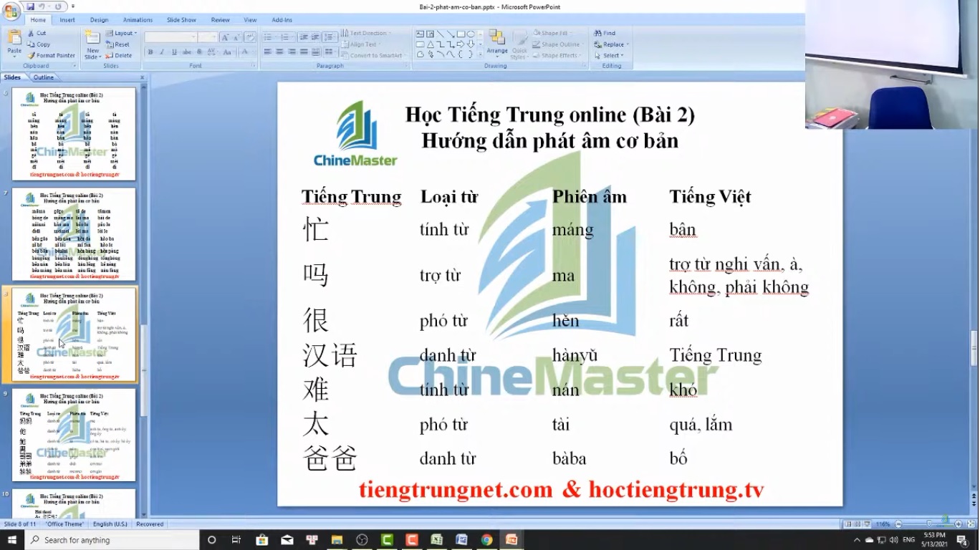The width and height of the screenshot is (980, 550).
Task: Select slide 9 thumbnail
Action: click(74, 435)
